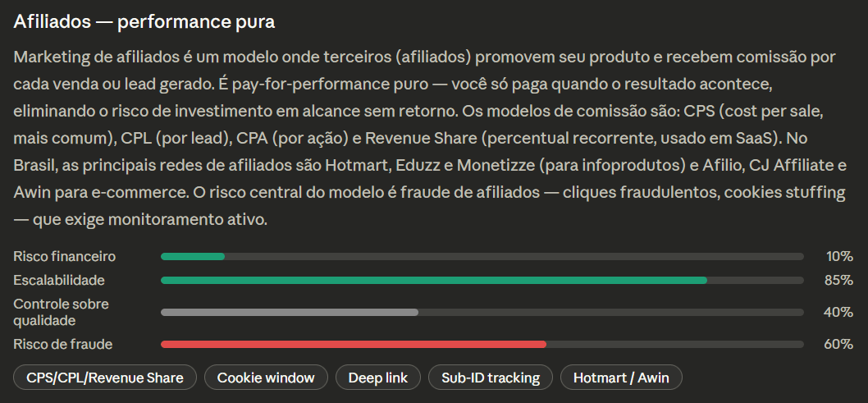Click the Controle sobre qualidade label
Image resolution: width=868 pixels, height=403 pixels.
[x=61, y=312]
